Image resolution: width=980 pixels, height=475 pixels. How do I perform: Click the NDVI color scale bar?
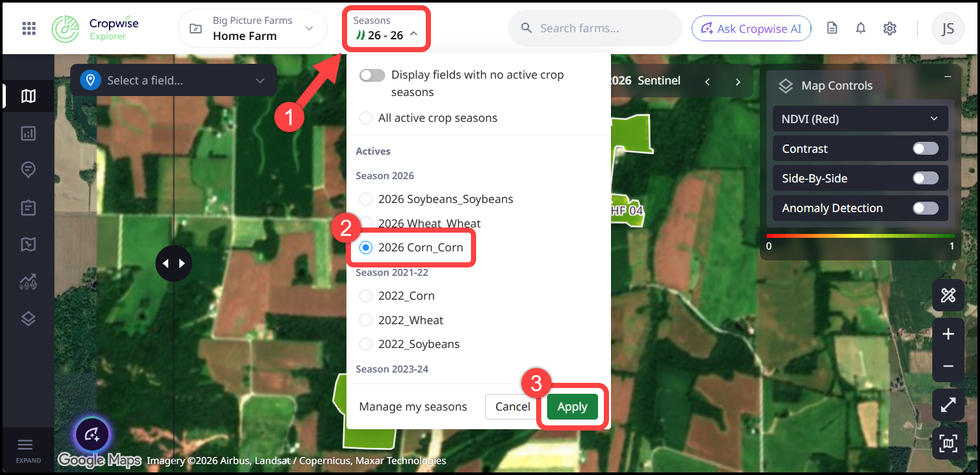coord(860,237)
